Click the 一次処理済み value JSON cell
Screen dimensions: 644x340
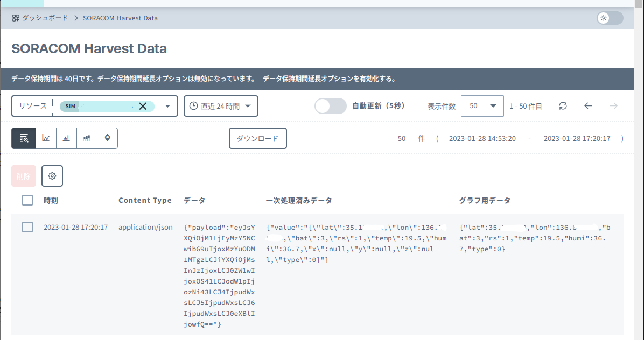(x=356, y=244)
